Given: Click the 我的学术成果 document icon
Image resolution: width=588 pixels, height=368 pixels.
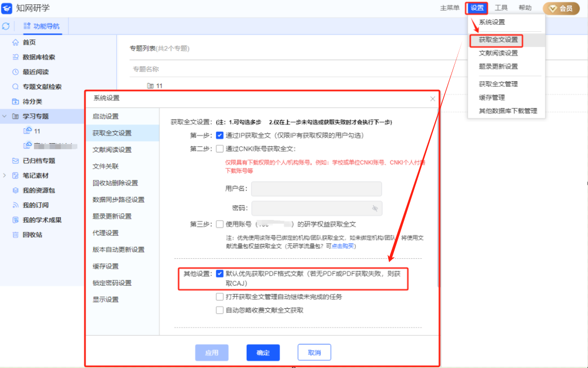Looking at the screenshot, I should [15, 220].
